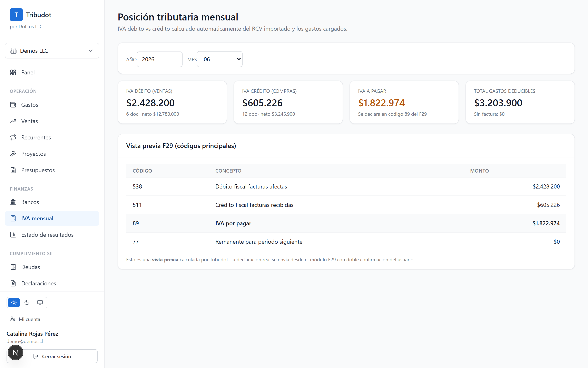Click the orange IVA a pagar $1.822.974
This screenshot has height=368, width=588.
(x=381, y=103)
